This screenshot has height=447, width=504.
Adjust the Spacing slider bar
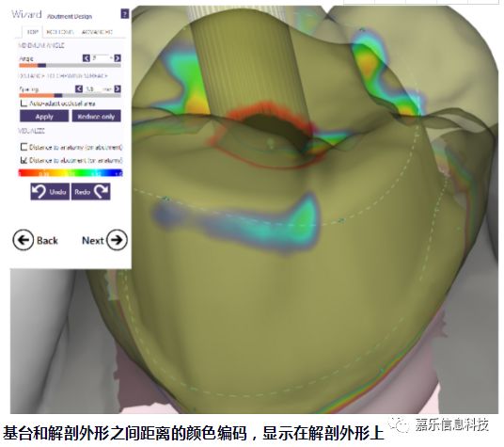[x=71, y=95]
